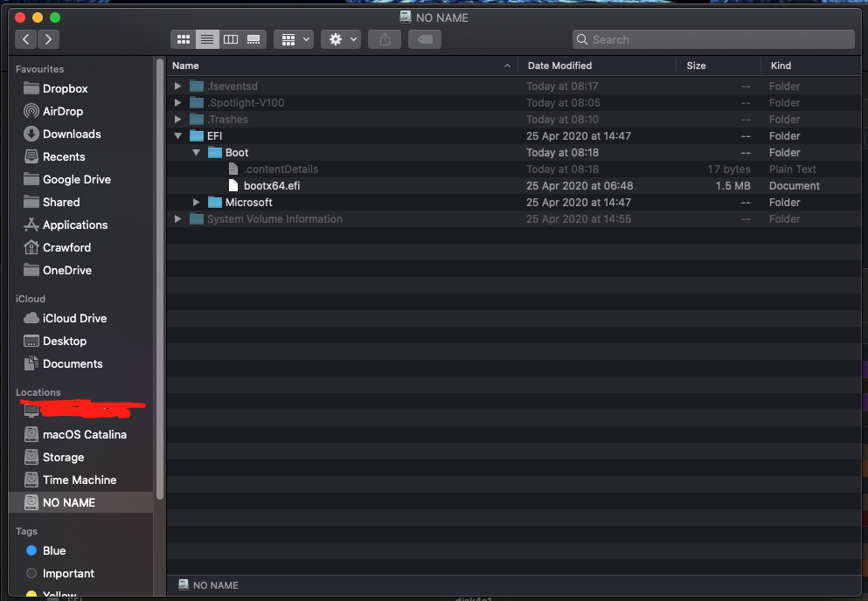Viewport: 868px width, 601px height.
Task: Expand the Microsoft folder
Action: click(196, 202)
